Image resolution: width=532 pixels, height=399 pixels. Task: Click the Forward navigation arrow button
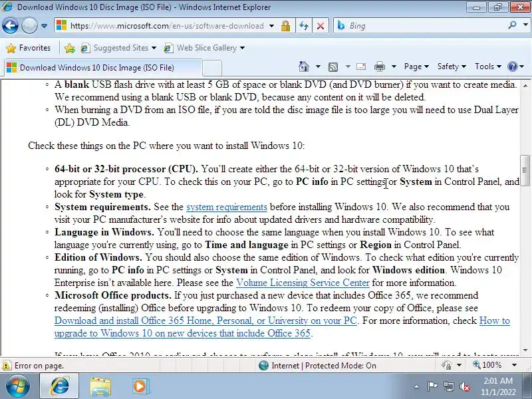(x=29, y=26)
